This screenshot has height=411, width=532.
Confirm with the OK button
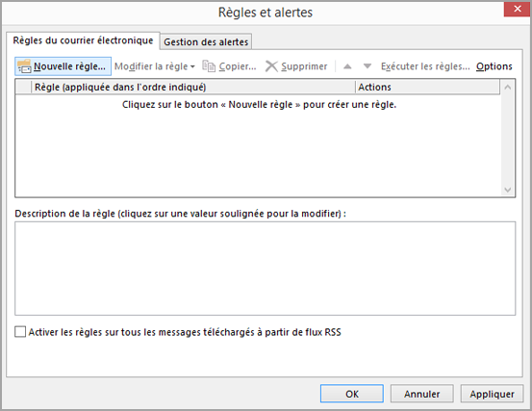[x=352, y=394]
